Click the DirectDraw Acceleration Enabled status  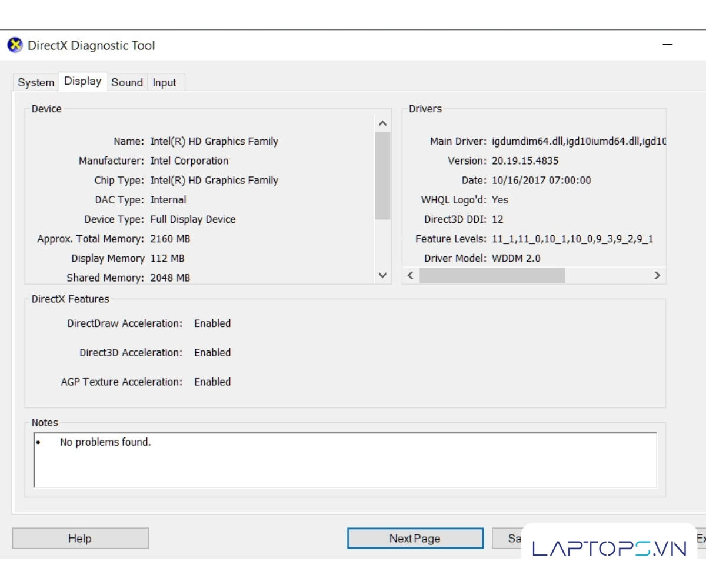(x=212, y=323)
